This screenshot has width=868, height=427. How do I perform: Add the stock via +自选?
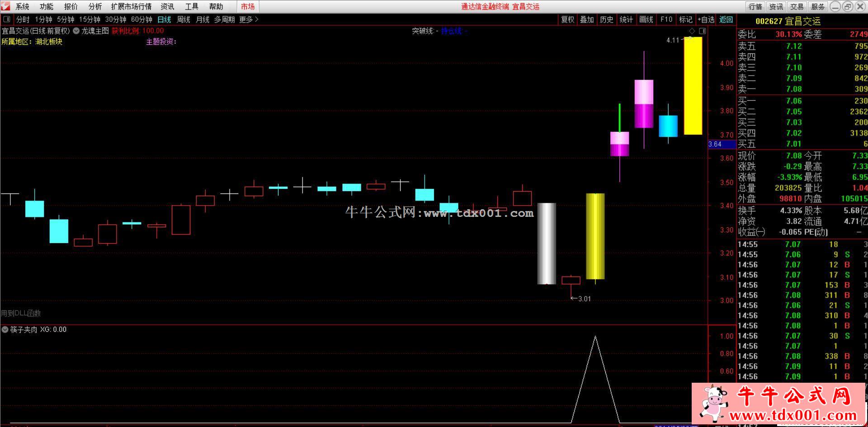point(706,19)
